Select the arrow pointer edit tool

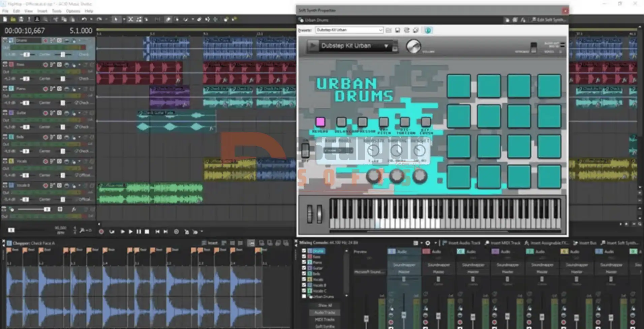[x=116, y=20]
